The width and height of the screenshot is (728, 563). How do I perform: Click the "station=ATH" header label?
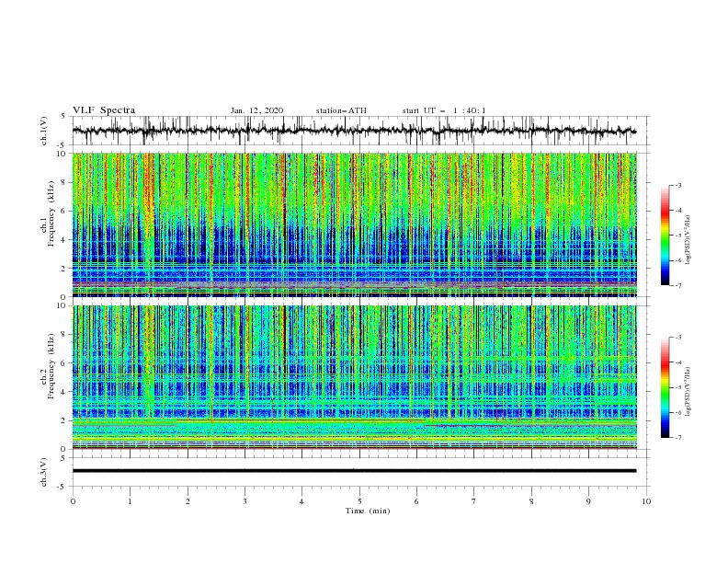pyautogui.click(x=341, y=110)
